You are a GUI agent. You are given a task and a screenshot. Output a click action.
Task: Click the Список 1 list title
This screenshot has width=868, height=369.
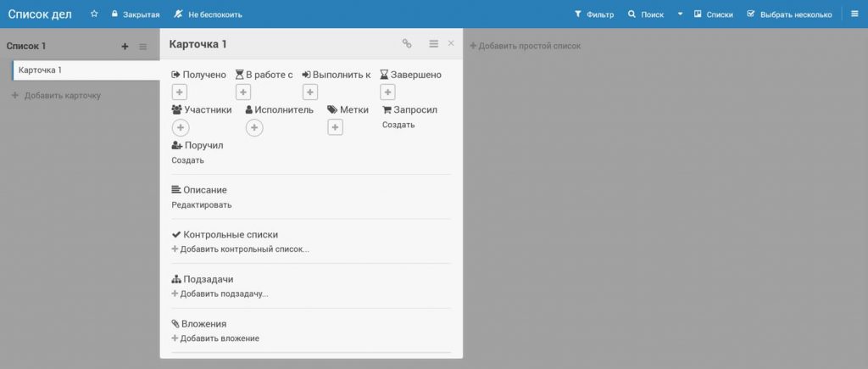[26, 46]
